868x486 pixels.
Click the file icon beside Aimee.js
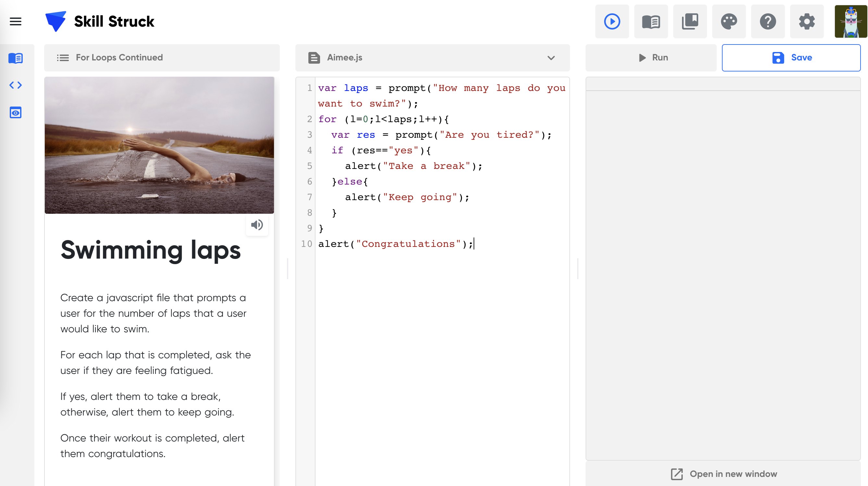tap(314, 58)
